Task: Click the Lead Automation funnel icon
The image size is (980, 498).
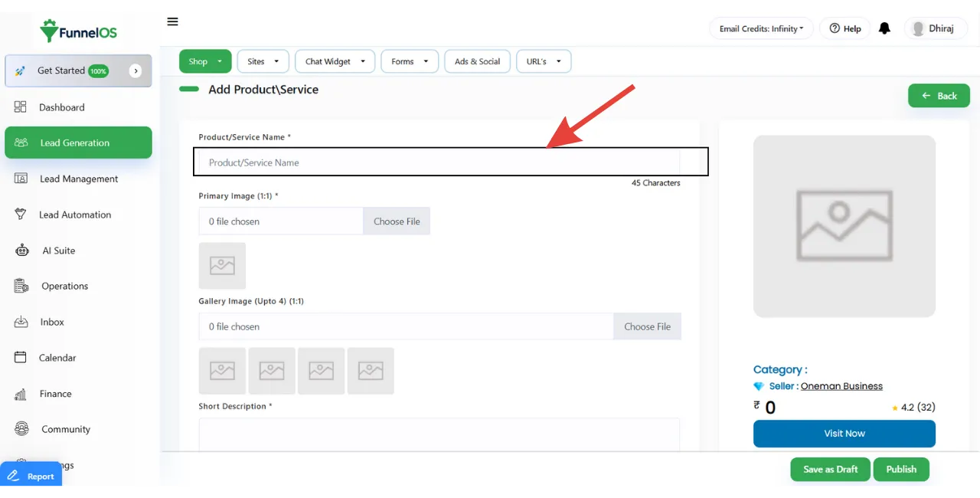Action: (x=21, y=215)
